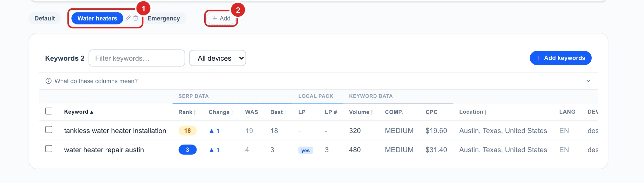Viewport: 644px width, 183px height.
Task: Sort by the Keyword column header
Action: coord(79,112)
